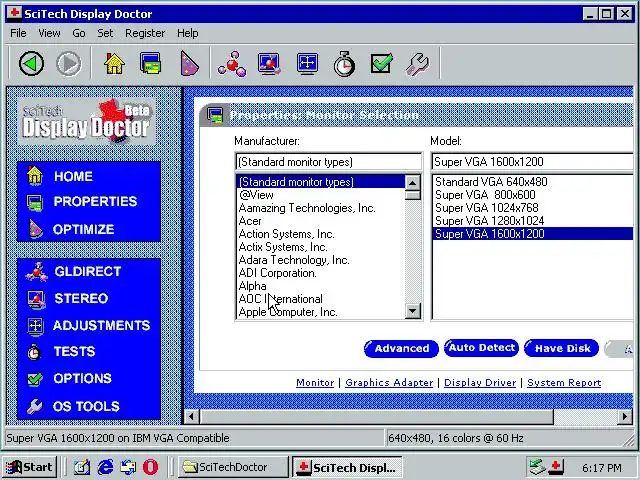Select ADI Corporation manufacturer
The image size is (640, 480).
[321, 273]
